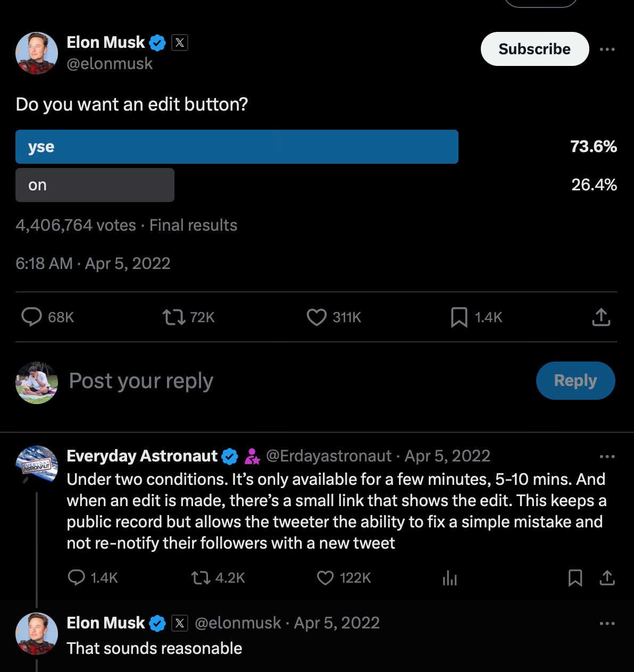634x672 pixels.
Task: Share Everyday Astronaut's reply
Action: point(607,578)
